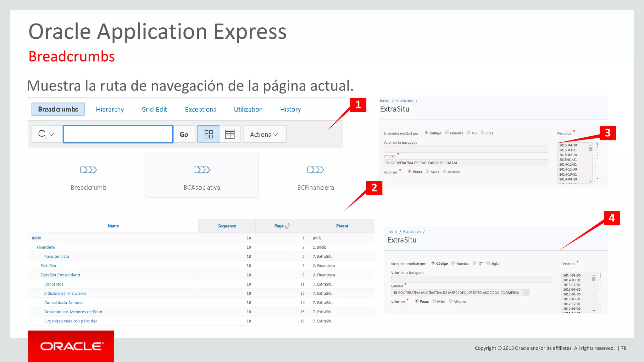Open the Indicadores Financieros entry
This screenshot has width=644, height=362.
click(x=65, y=293)
